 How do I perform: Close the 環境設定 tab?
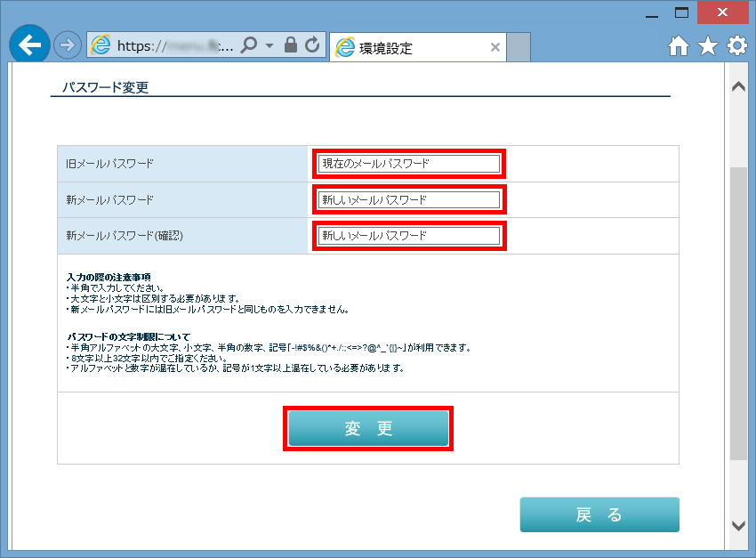point(495,48)
